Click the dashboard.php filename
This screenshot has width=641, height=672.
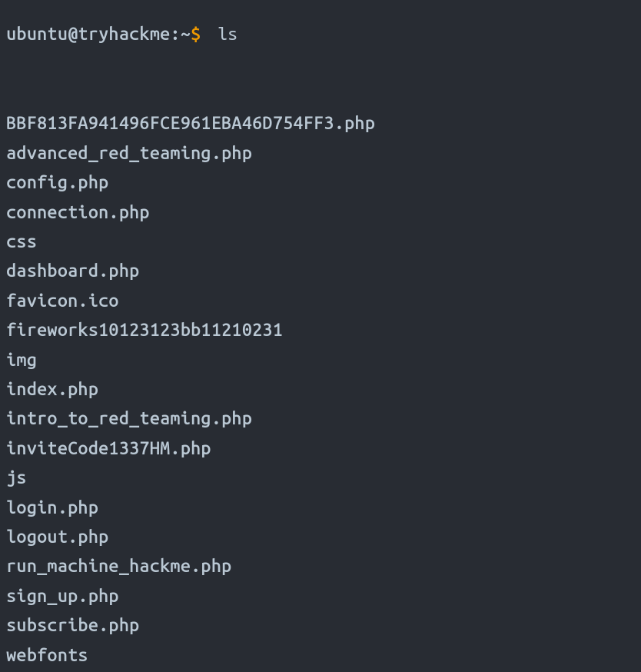coord(73,271)
